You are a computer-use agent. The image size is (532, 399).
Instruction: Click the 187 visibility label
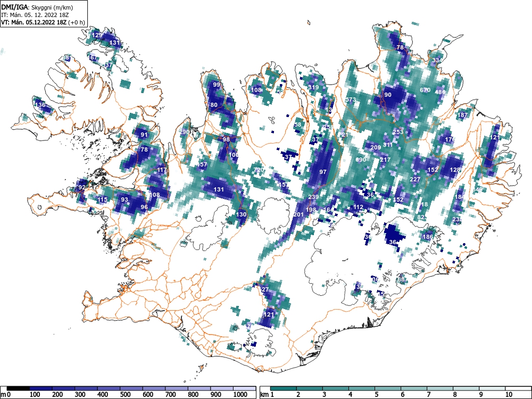click(462, 115)
